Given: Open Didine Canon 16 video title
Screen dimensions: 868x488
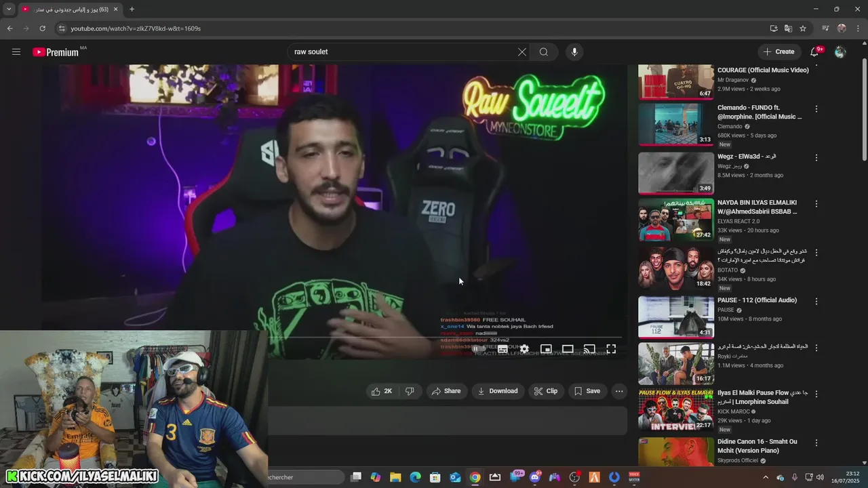Looking at the screenshot, I should 758,446.
